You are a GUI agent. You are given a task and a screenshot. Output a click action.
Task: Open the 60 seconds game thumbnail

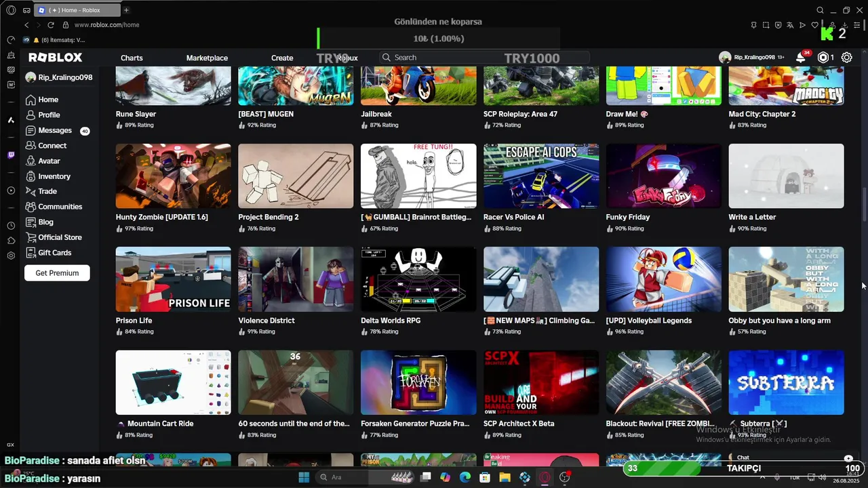tap(296, 382)
